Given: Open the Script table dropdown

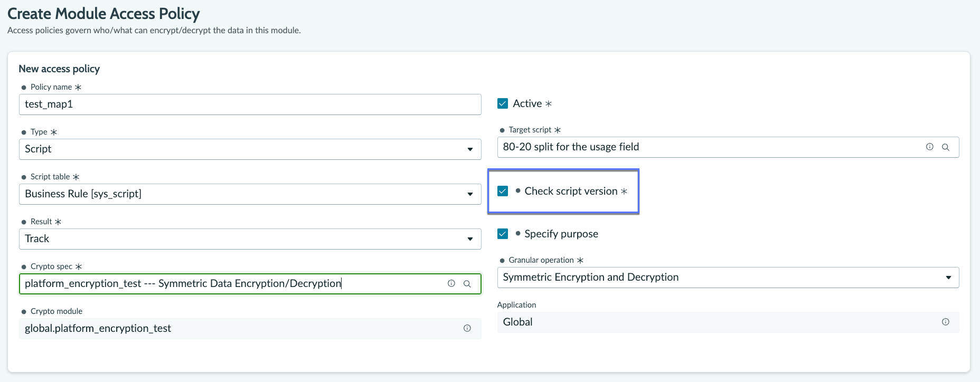Looking at the screenshot, I should pos(250,194).
